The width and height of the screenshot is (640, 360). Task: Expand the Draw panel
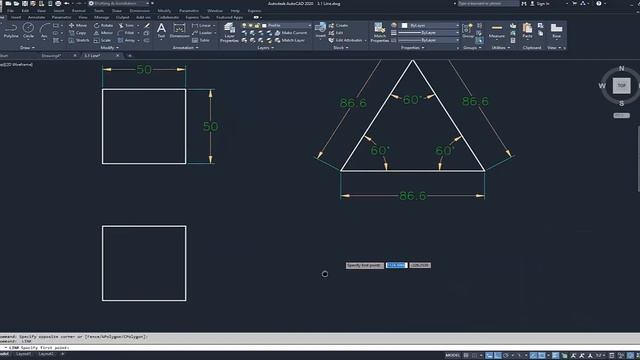pos(27,48)
